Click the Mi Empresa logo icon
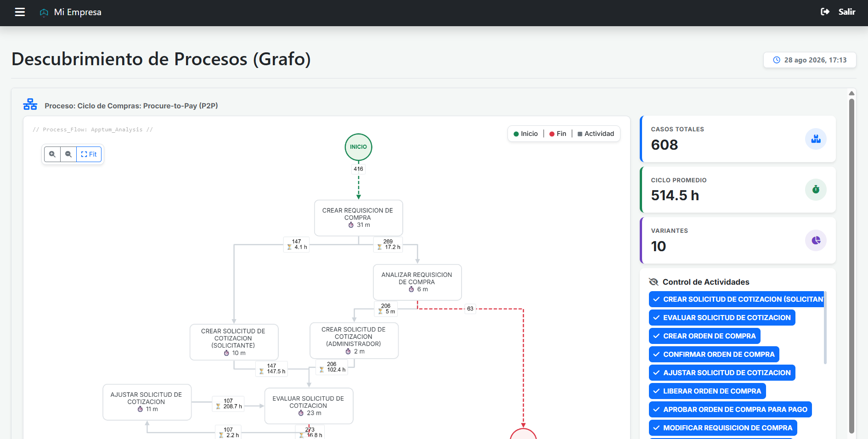Screen dimensions: 868x439 click(44, 12)
